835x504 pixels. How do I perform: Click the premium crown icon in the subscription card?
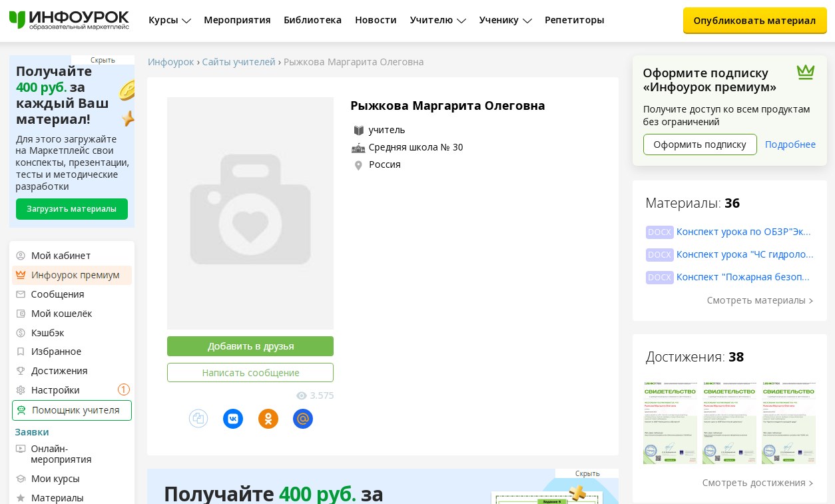(x=806, y=72)
